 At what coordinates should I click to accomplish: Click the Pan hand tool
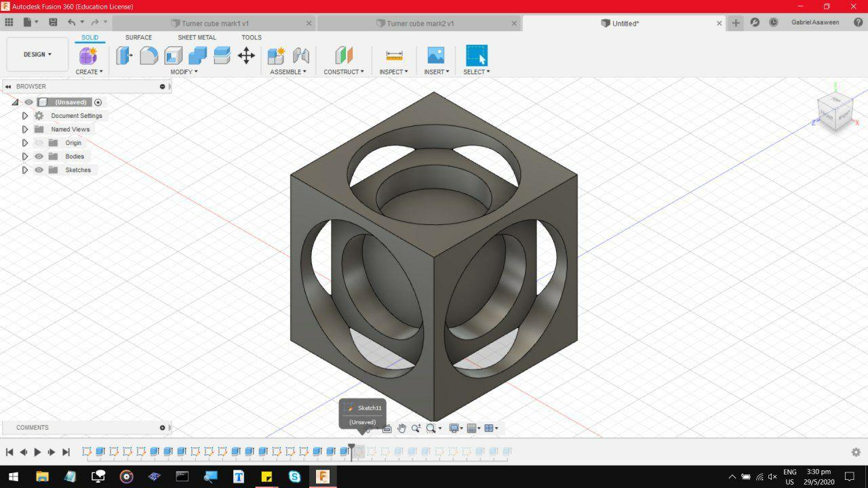point(401,428)
